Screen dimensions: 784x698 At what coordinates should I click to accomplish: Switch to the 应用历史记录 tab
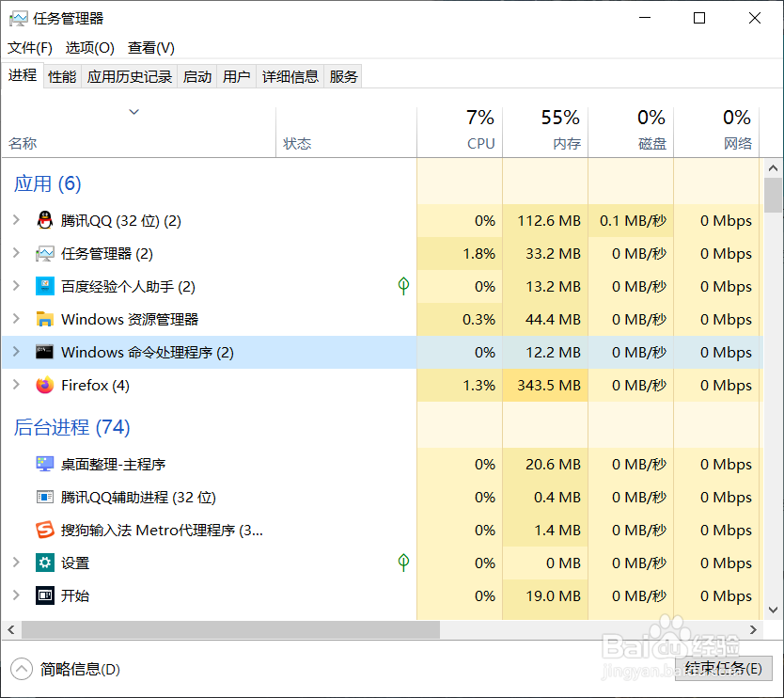click(130, 76)
